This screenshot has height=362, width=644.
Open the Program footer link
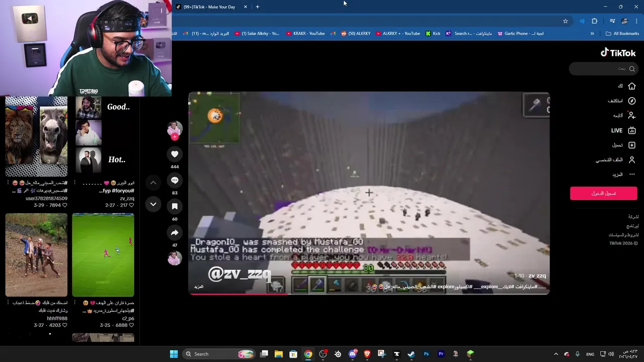[633, 226]
